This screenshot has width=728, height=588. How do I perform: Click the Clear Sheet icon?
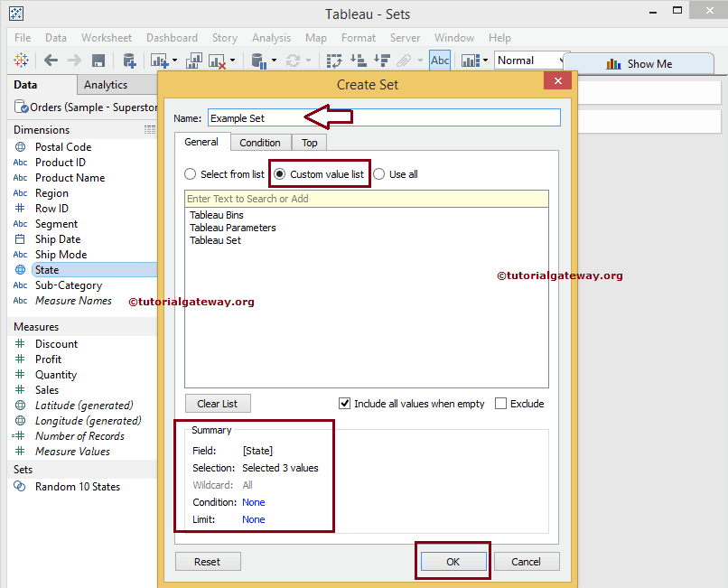(x=217, y=61)
